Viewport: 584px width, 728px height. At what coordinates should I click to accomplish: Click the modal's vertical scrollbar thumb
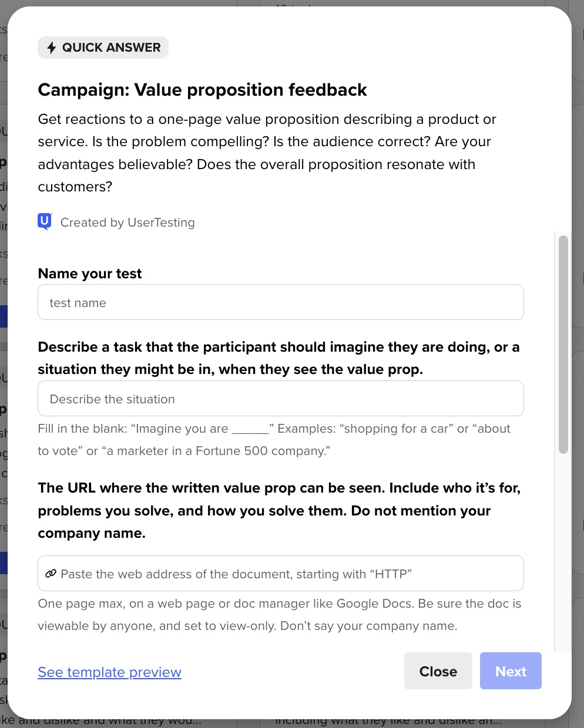coord(563,344)
